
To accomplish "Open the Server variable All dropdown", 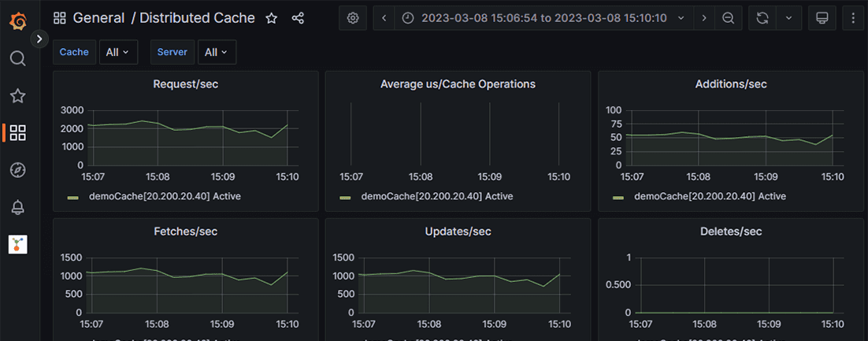I will (x=217, y=52).
